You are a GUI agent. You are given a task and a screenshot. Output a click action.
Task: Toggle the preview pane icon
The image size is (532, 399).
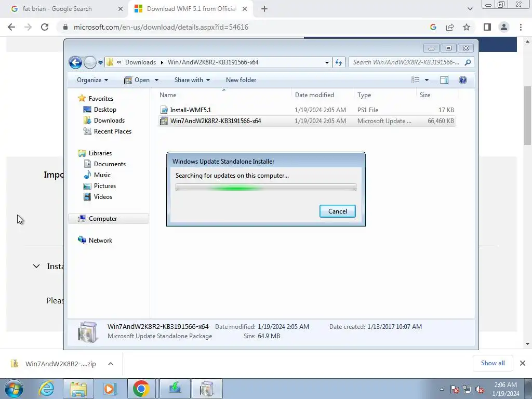(x=444, y=80)
